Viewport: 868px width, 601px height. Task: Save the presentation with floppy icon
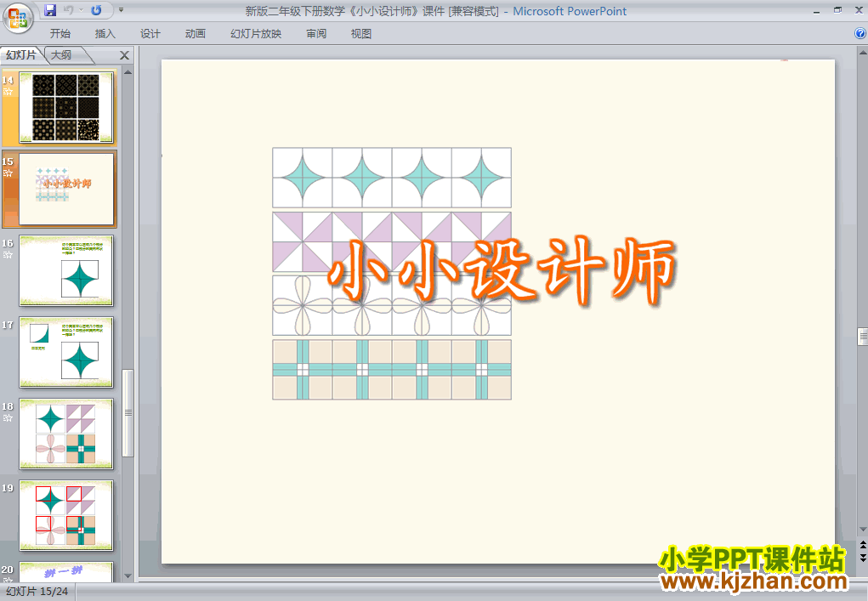(x=50, y=10)
